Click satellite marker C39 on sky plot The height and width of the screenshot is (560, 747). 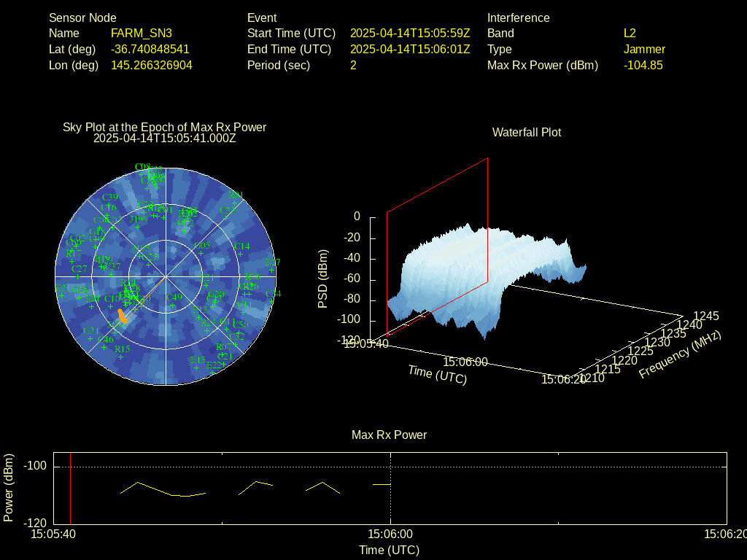point(109,198)
